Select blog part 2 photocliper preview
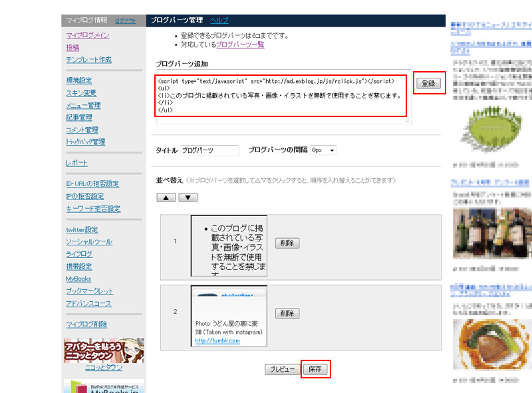 229,317
